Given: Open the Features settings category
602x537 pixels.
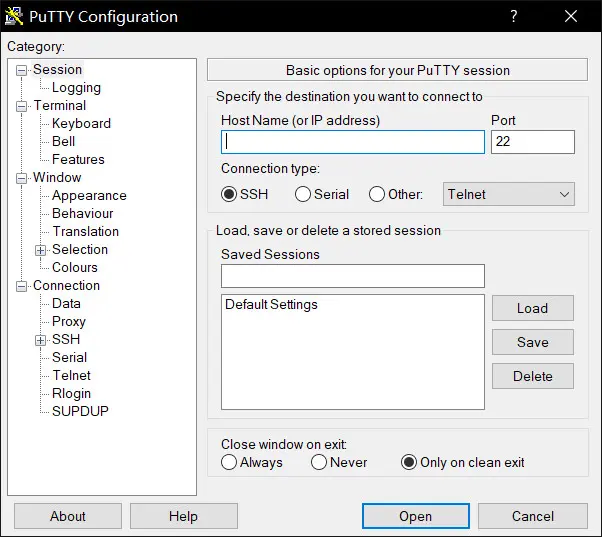Looking at the screenshot, I should (x=78, y=159).
